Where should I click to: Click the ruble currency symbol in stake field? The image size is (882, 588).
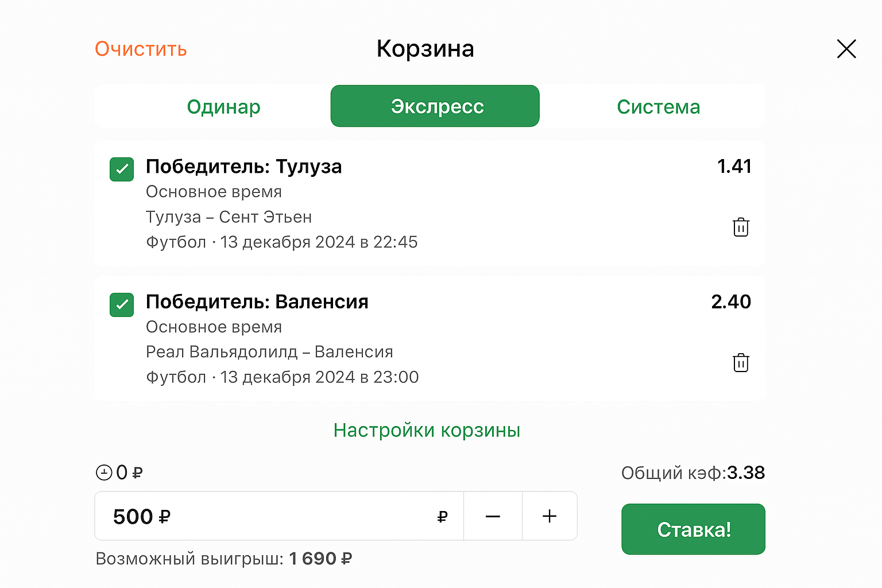tap(442, 517)
